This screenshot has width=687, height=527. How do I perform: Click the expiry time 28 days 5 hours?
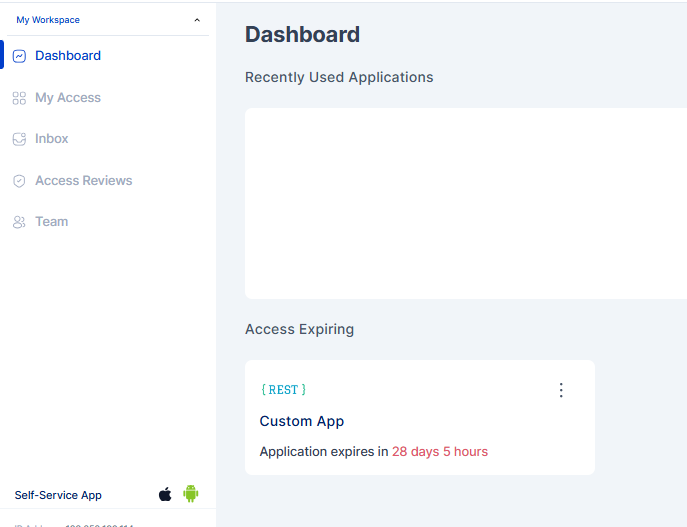(x=440, y=452)
